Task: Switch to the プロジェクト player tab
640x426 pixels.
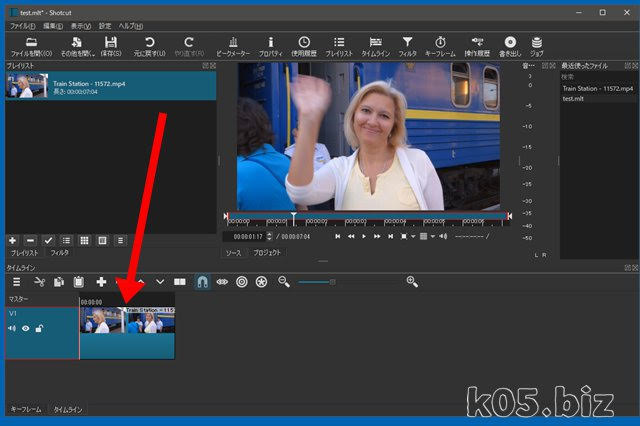Action: [267, 253]
